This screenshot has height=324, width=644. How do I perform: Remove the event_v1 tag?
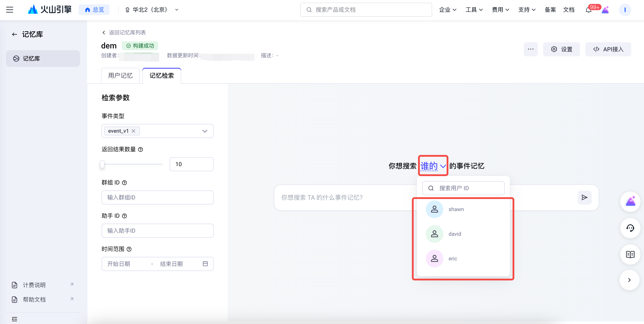(x=133, y=131)
